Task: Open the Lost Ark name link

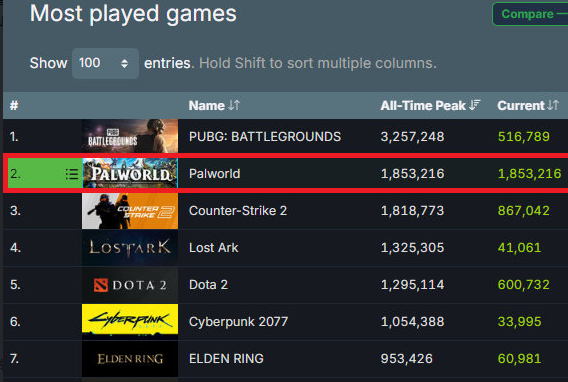Action: [213, 248]
